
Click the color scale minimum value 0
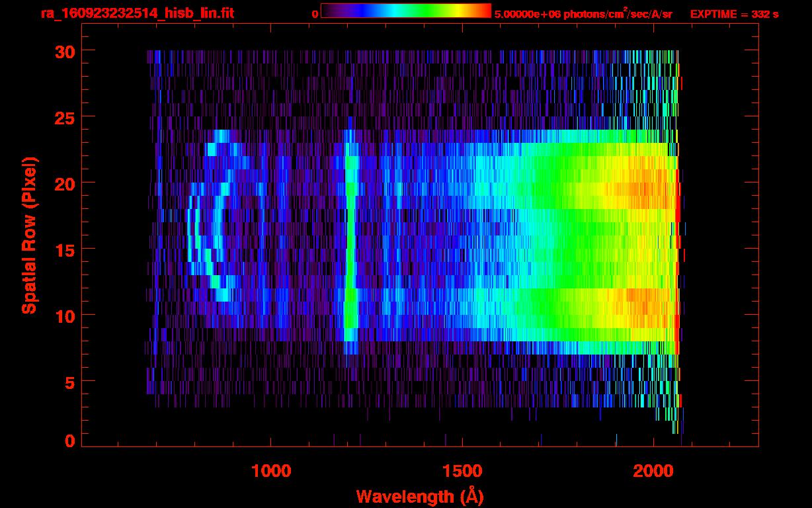pos(315,14)
